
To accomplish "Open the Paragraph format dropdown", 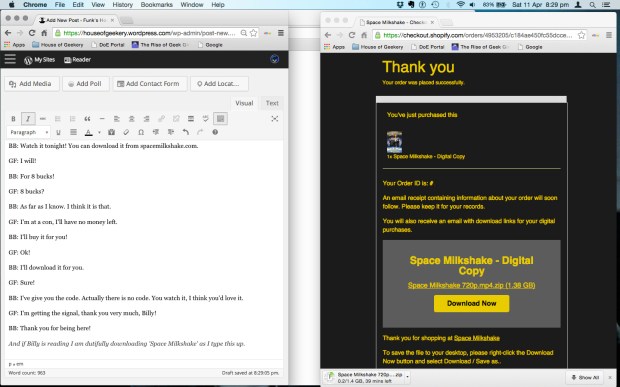I will [x=29, y=132].
